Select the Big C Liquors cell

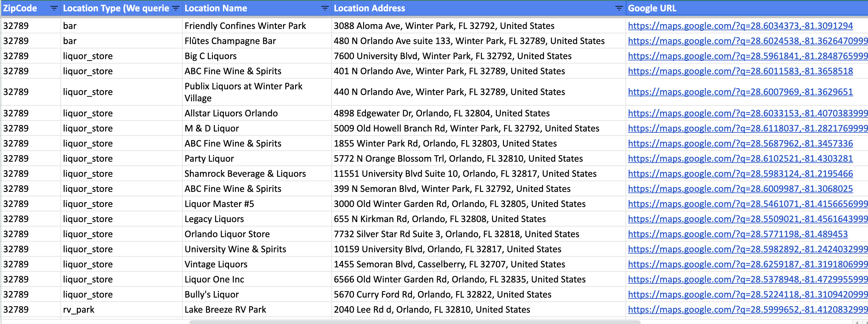(257, 56)
